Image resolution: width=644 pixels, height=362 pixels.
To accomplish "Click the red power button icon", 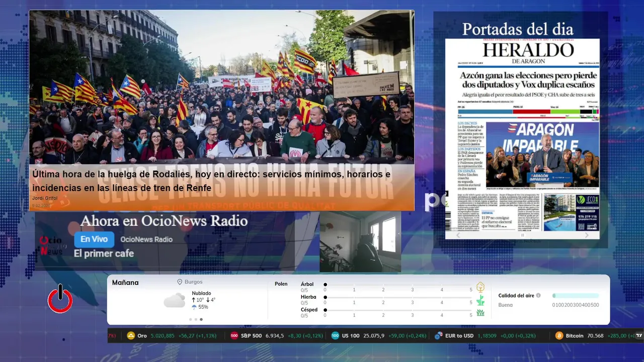I will tap(60, 299).
